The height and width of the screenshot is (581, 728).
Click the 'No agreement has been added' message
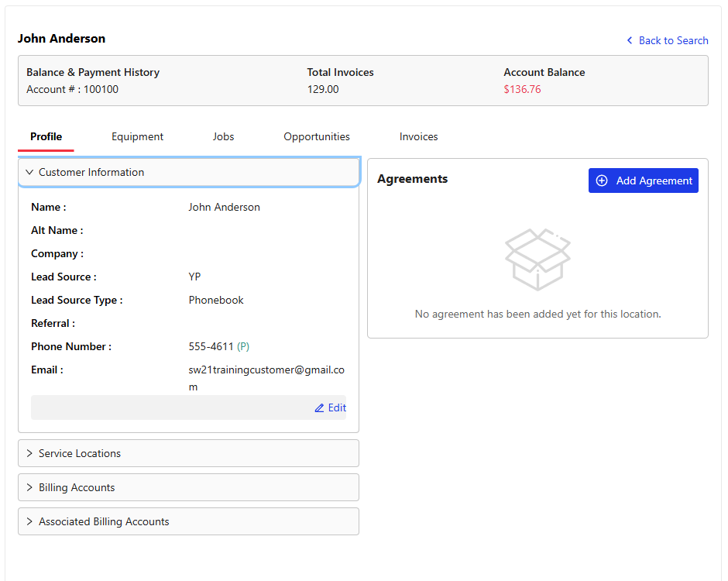pyautogui.click(x=537, y=314)
